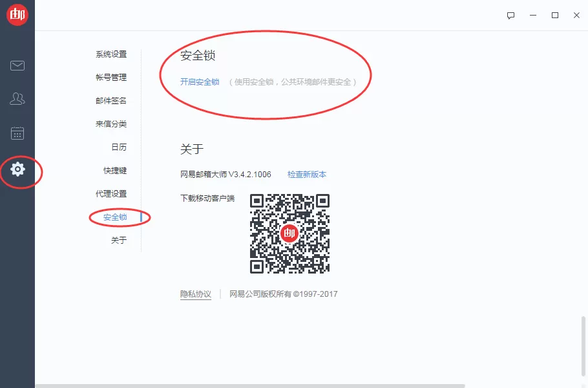Select 关于 in settings menu
Image resolution: width=588 pixels, height=388 pixels.
coord(119,241)
